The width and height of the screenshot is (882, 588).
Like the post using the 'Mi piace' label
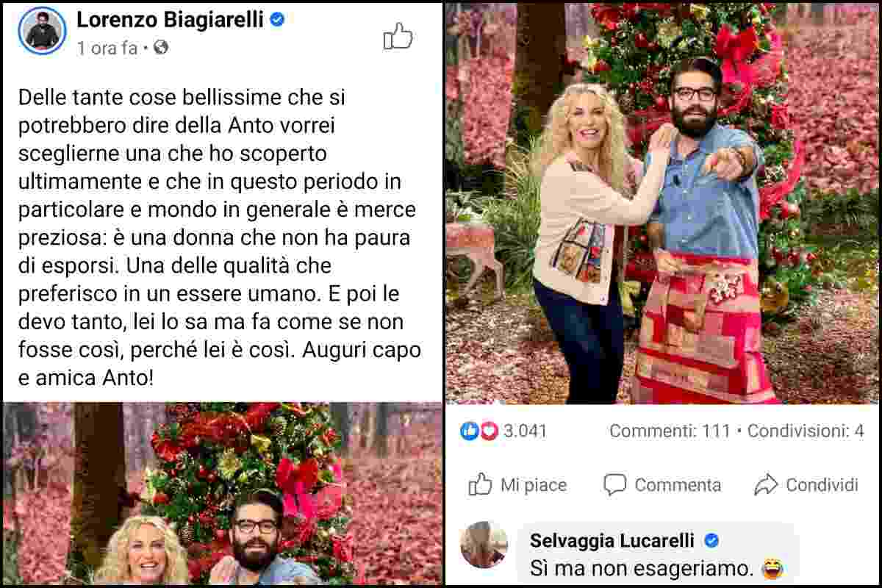(534, 485)
